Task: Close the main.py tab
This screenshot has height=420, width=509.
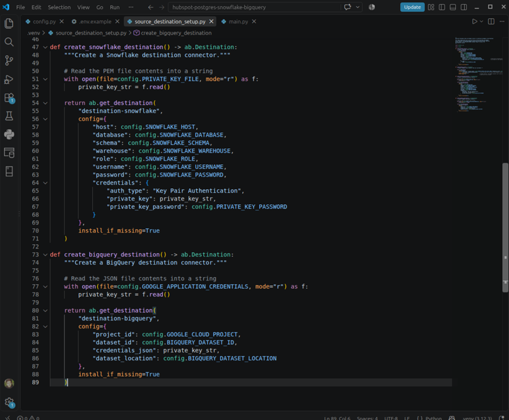Action: 254,22
